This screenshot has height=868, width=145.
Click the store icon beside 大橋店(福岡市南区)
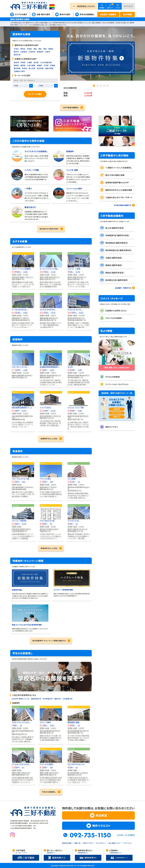(x=102, y=258)
